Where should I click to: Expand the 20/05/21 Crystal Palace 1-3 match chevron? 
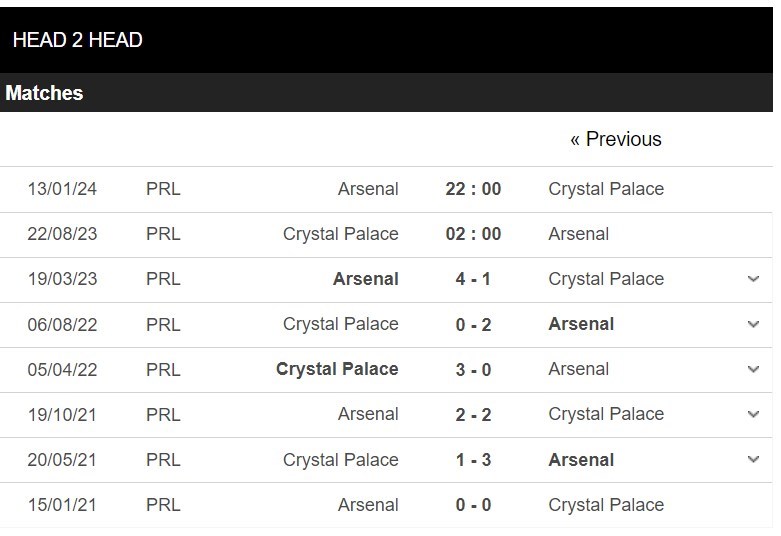[753, 459]
